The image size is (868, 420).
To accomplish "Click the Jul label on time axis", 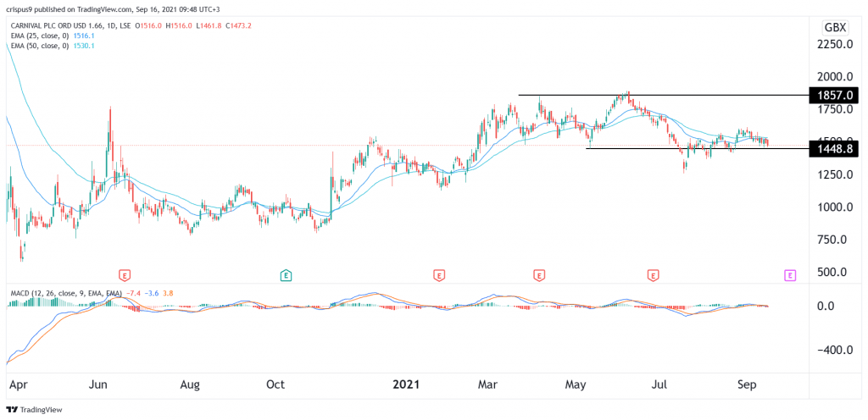I will 659,384.
